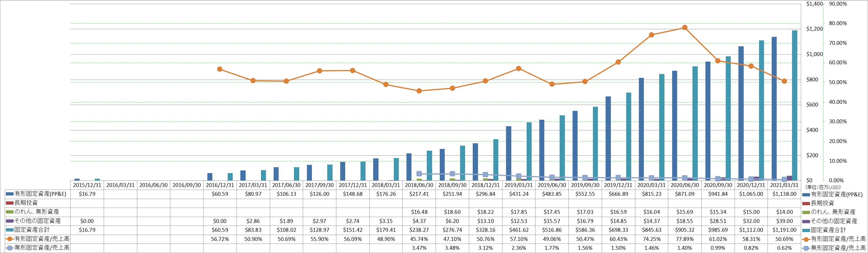Click the 長期投資 row label in the table
This screenshot has height=253, width=868.
tap(26, 203)
